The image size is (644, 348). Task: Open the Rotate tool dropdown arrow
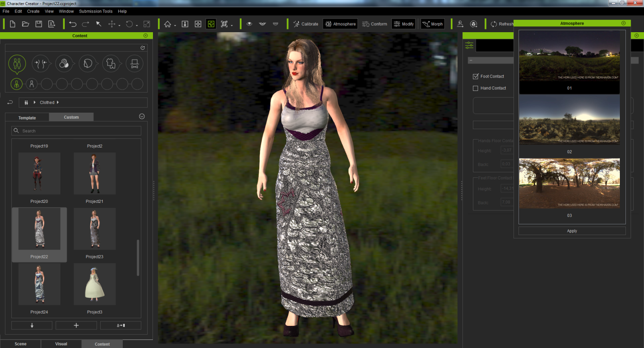[137, 26]
